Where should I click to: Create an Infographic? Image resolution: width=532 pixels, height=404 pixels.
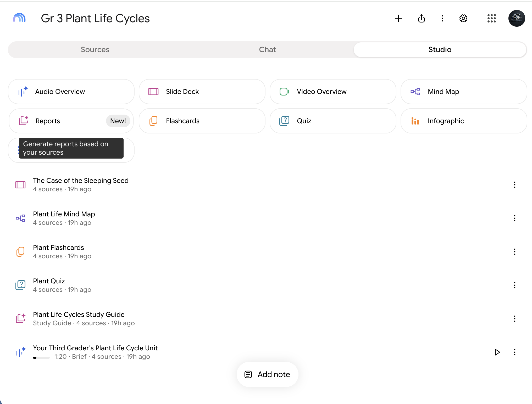[464, 121]
